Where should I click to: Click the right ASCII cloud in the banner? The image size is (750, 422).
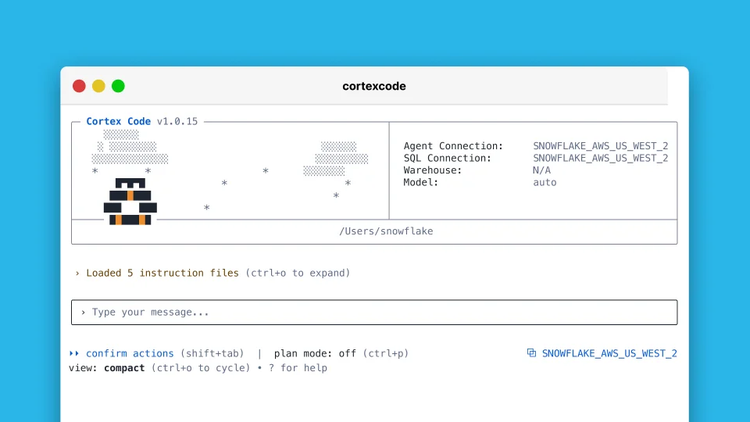coord(338,158)
